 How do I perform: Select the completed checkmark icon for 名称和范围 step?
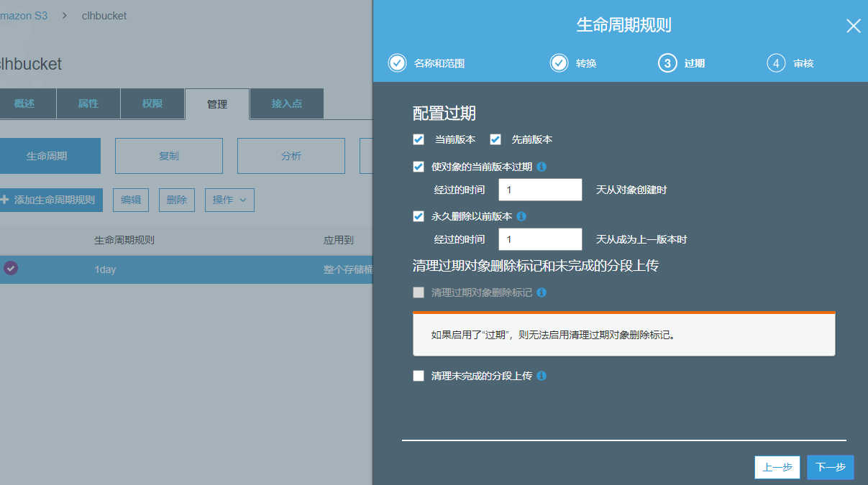(x=397, y=63)
